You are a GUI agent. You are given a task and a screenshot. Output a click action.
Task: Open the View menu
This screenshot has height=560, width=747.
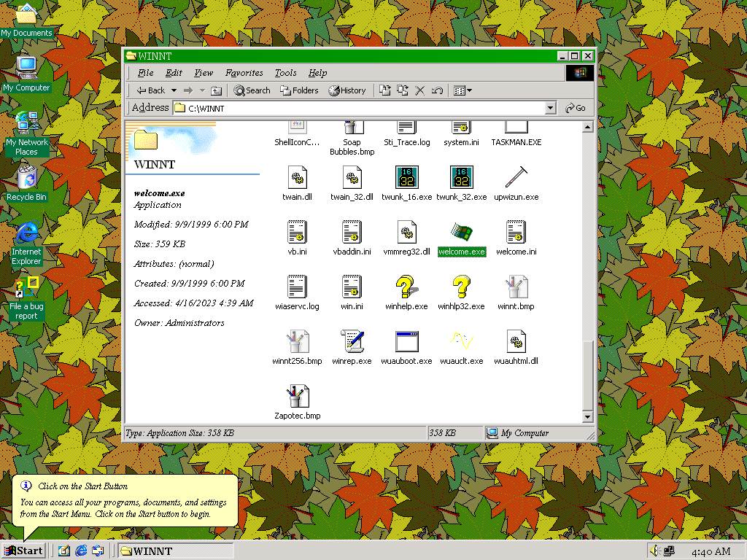pos(204,73)
